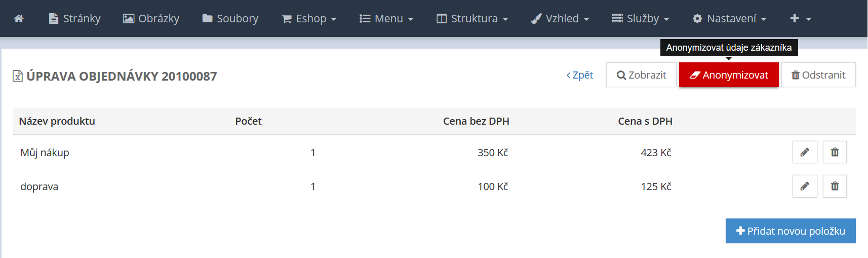Open the plus icon menu in navbar
Image resolution: width=868 pixels, height=258 pixels.
click(x=801, y=19)
